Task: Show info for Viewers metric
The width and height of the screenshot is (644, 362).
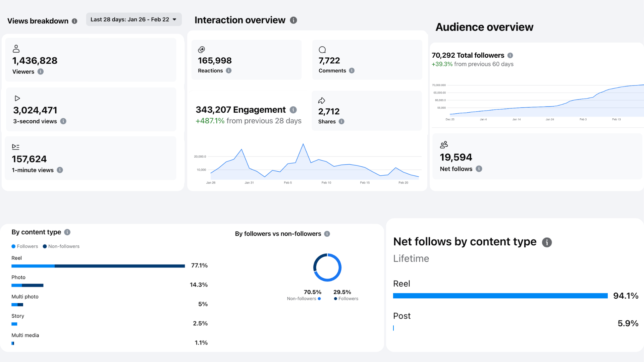Action: pyautogui.click(x=41, y=71)
